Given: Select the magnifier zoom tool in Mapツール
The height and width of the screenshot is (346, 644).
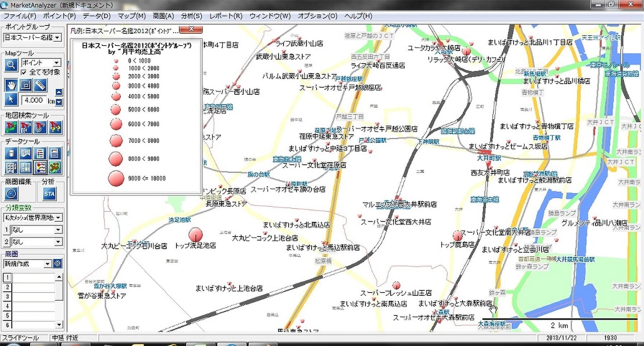Looking at the screenshot, I should point(11,65).
